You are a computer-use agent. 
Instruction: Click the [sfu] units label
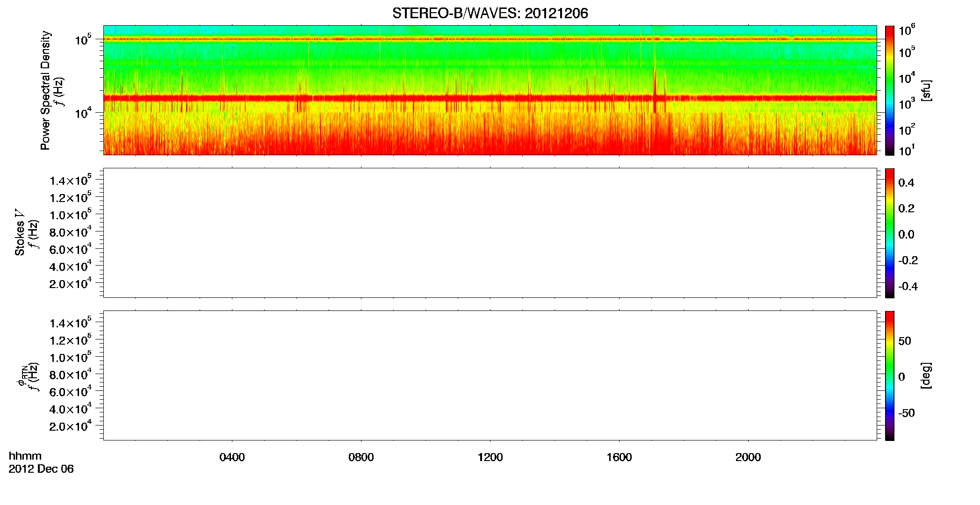coord(926,91)
